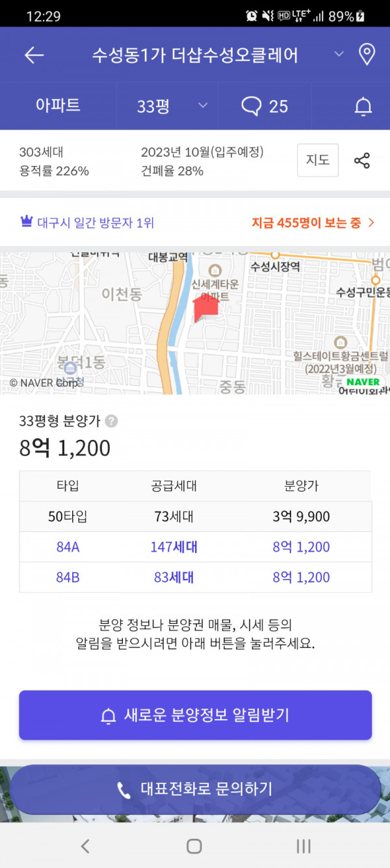The height and width of the screenshot is (868, 390).
Task: Click the 지도 button
Action: pos(318,160)
